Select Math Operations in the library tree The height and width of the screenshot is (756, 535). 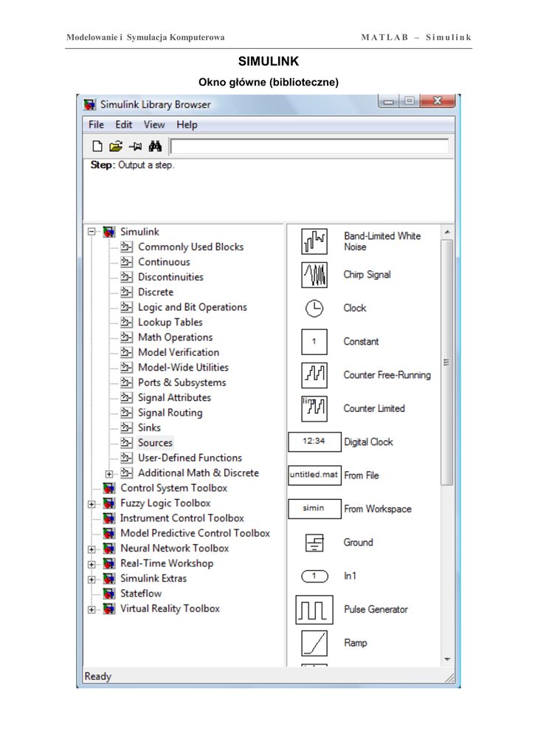click(x=175, y=337)
